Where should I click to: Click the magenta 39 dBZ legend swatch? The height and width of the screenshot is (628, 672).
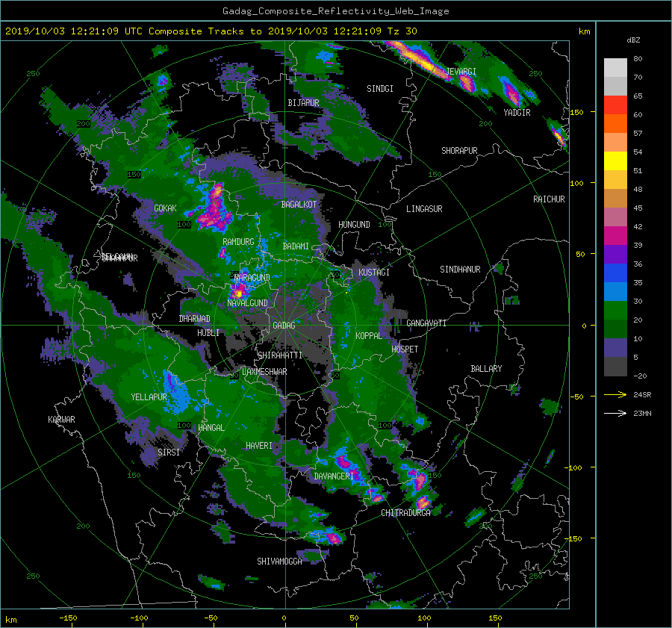615,236
